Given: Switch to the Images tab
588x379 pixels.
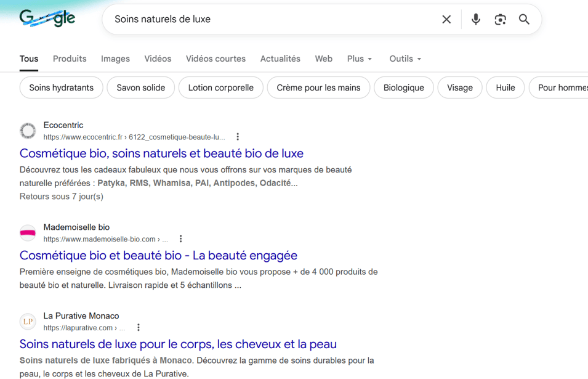Looking at the screenshot, I should click(x=115, y=59).
